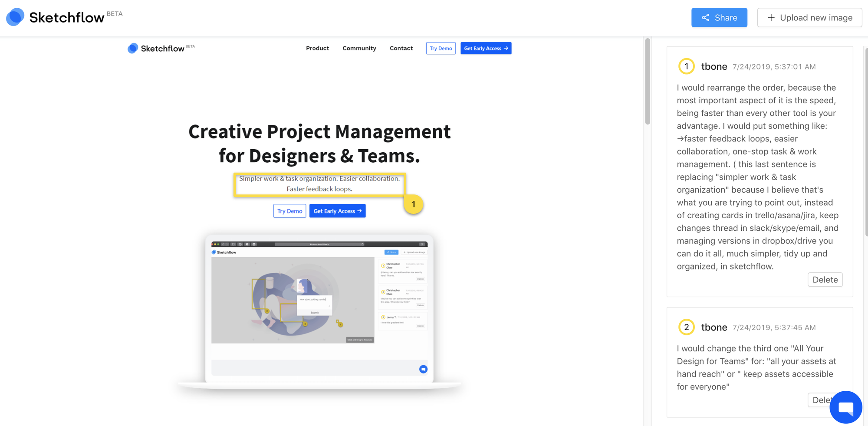This screenshot has width=868, height=426.
Task: Click the comments panel scrollbar at far right
Action: click(x=866, y=142)
